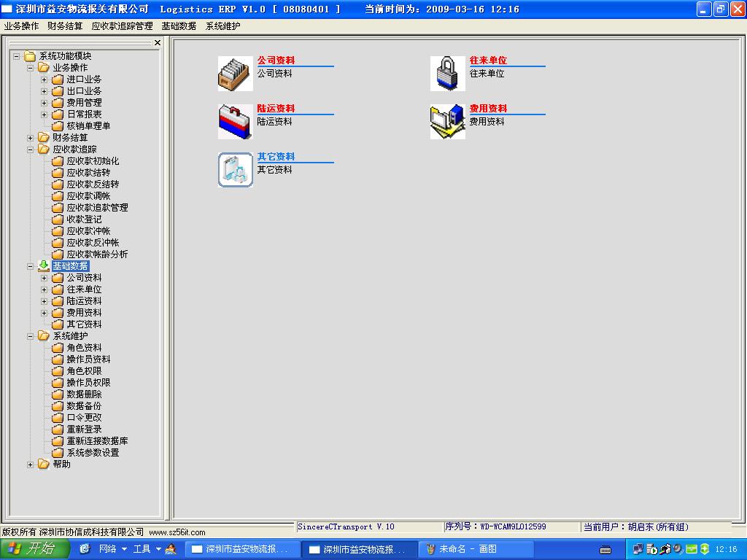Open the 系统维护 menu
This screenshot has height=560, width=747.
coord(222,26)
